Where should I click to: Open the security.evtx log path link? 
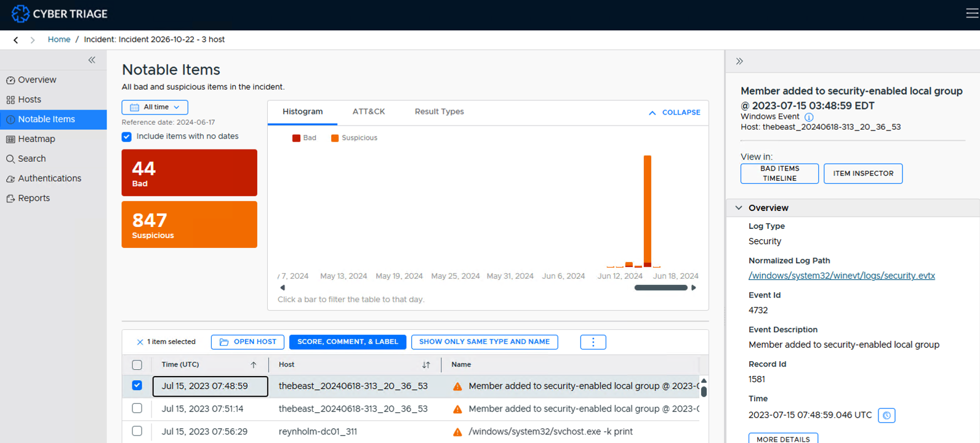click(841, 276)
